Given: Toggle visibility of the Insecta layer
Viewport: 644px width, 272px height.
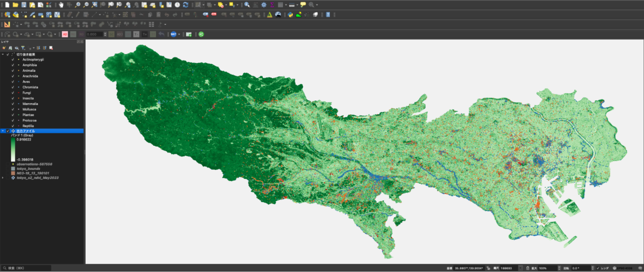Looking at the screenshot, I should [13, 98].
